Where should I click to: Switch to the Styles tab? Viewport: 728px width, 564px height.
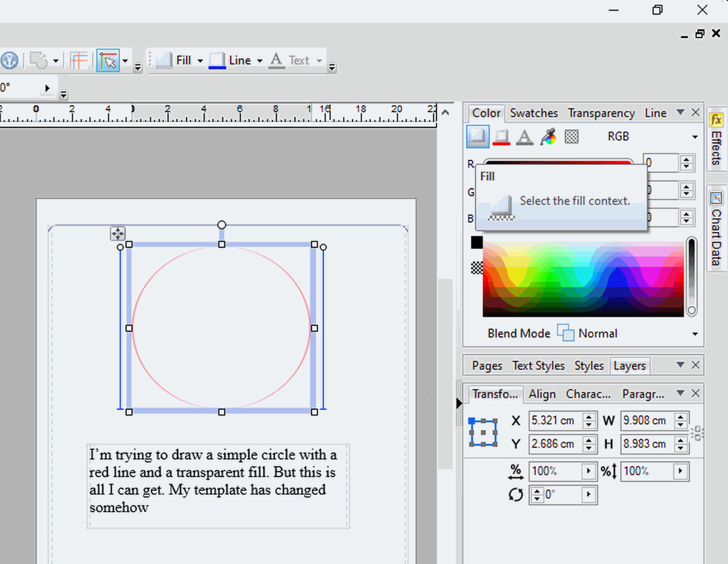589,365
